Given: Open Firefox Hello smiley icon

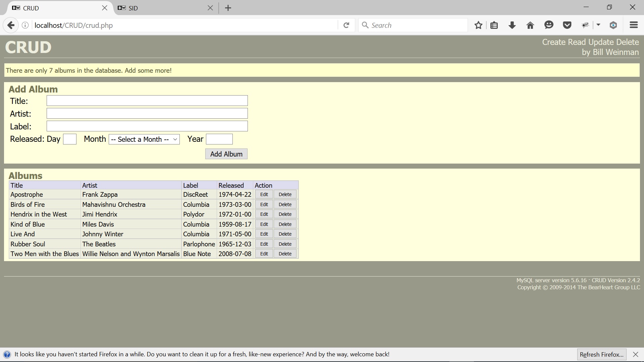Looking at the screenshot, I should pos(549,25).
